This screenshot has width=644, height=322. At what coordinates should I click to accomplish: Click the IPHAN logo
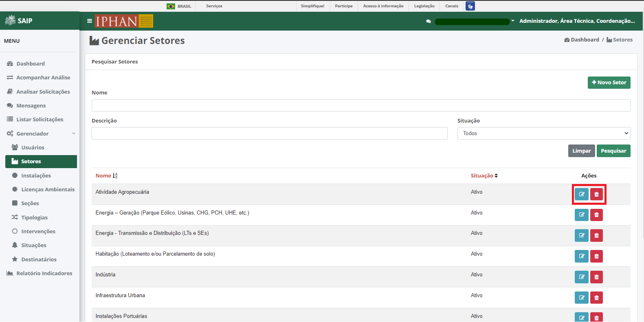tap(124, 21)
